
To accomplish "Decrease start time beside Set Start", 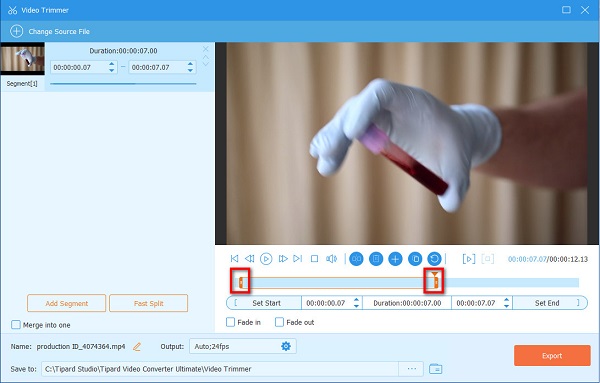I will (356, 306).
